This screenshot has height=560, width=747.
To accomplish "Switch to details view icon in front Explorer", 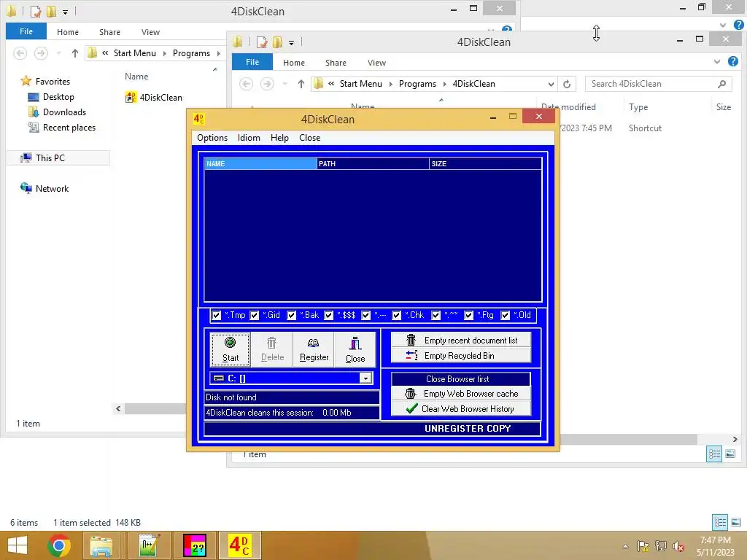I will 714,454.
